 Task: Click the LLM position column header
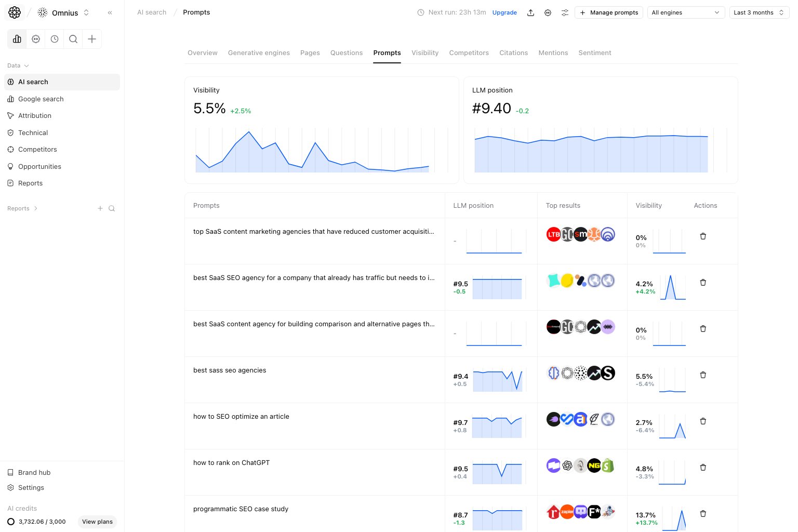point(473,206)
